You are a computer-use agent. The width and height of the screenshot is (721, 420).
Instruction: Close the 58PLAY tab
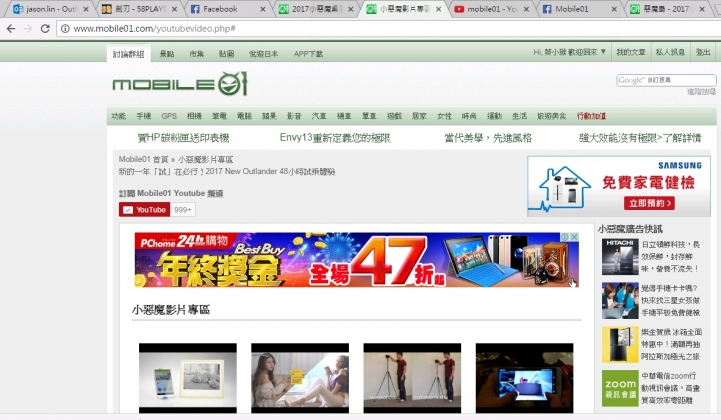pos(175,9)
